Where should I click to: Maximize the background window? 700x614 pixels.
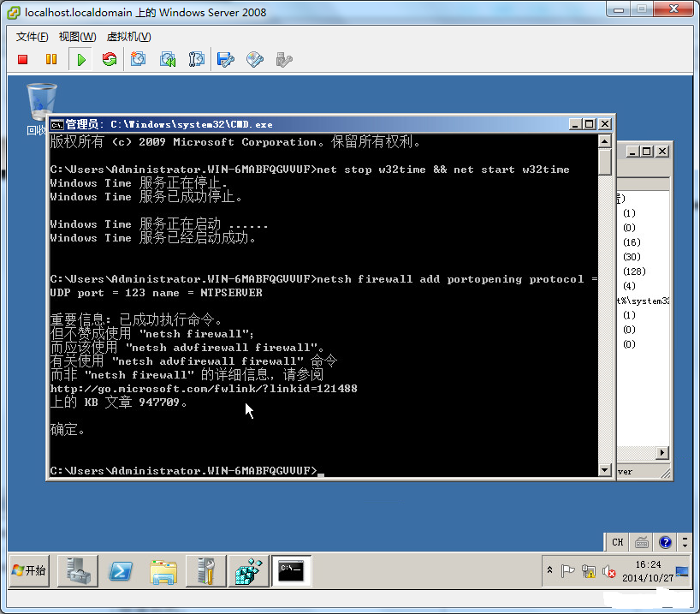(647, 152)
